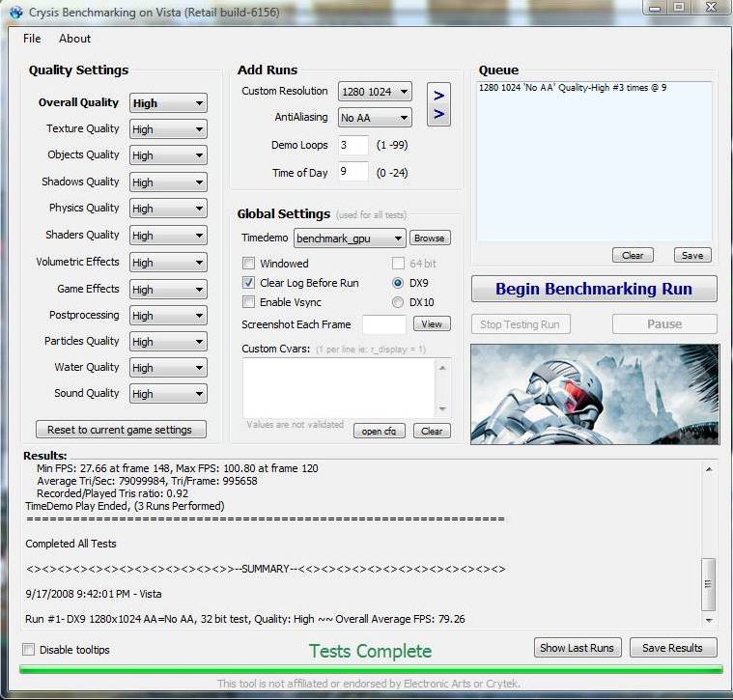Click Reset to current game settings
The width and height of the screenshot is (733, 700).
coord(121,430)
